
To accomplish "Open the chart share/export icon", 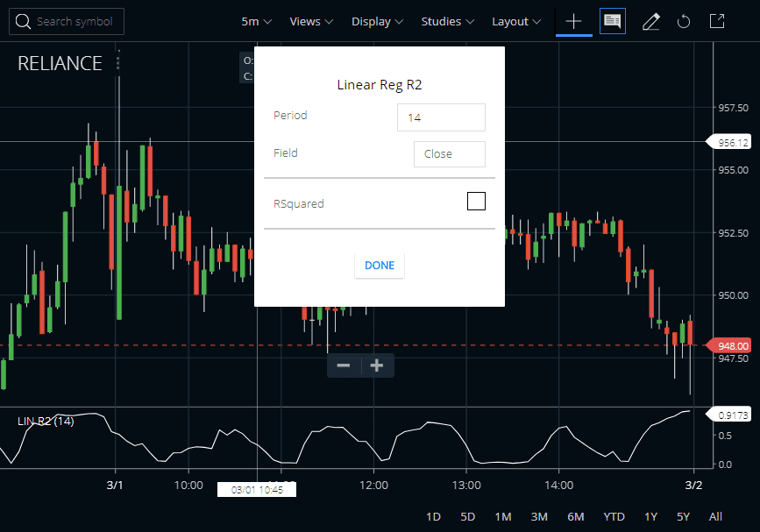I will click(x=716, y=21).
